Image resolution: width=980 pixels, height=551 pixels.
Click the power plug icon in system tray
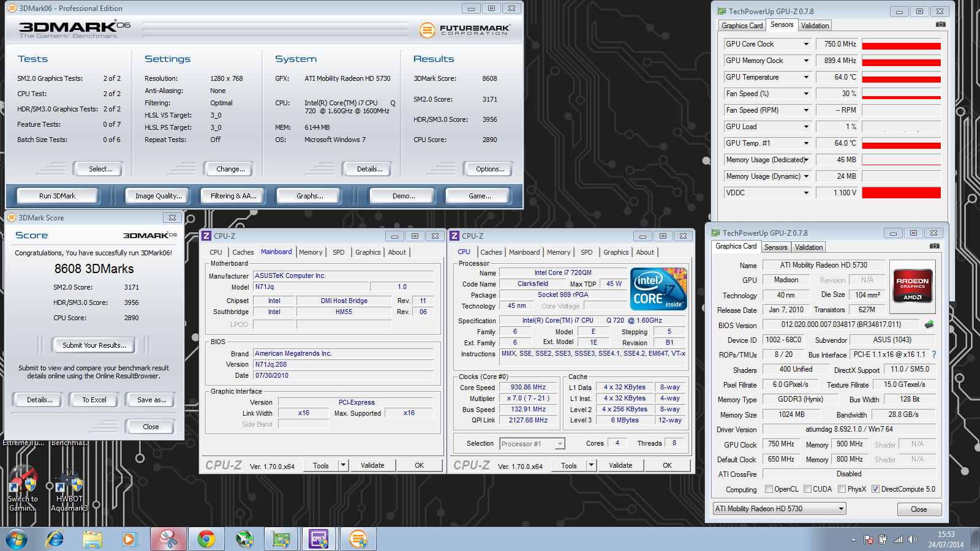883,539
